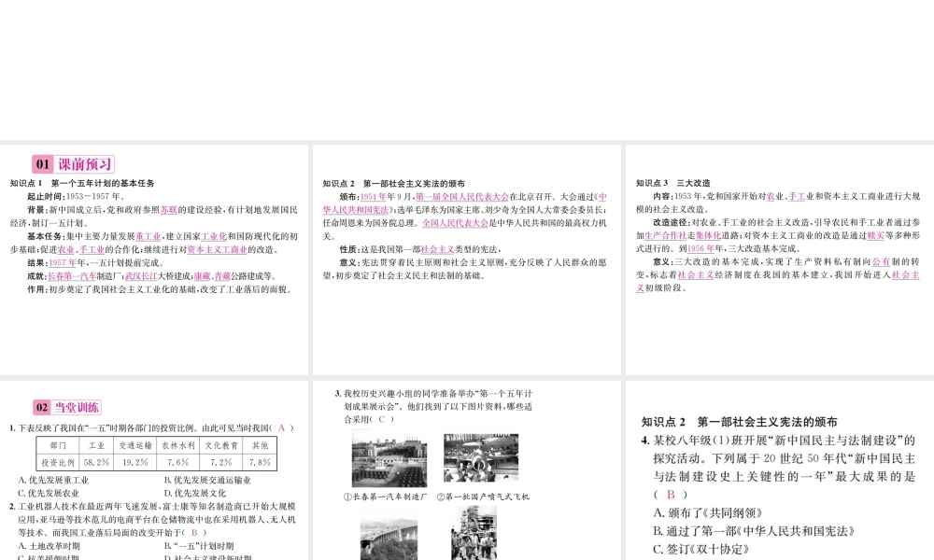Viewport: 934px width, 560px height.
Task: Choose option A 优先发展重工业
Action: tap(56, 480)
